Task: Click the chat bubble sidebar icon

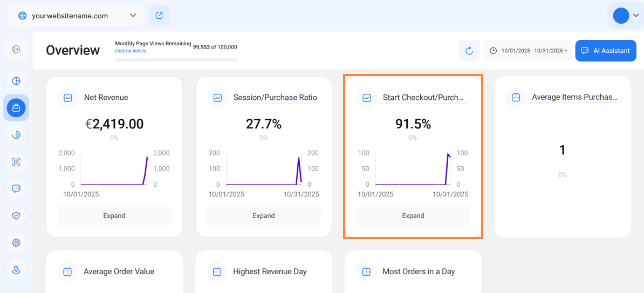Action: (16, 188)
